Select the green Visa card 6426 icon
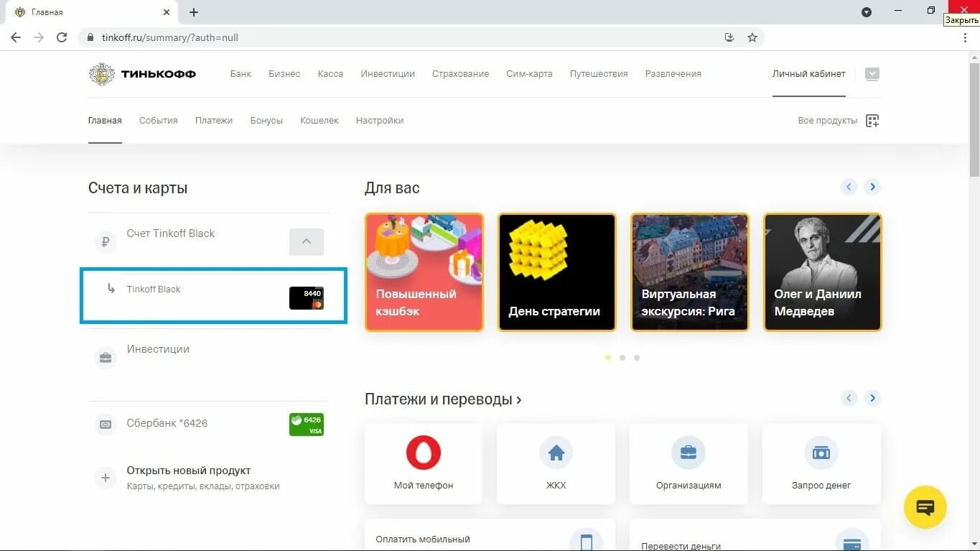The width and height of the screenshot is (980, 551). point(307,425)
